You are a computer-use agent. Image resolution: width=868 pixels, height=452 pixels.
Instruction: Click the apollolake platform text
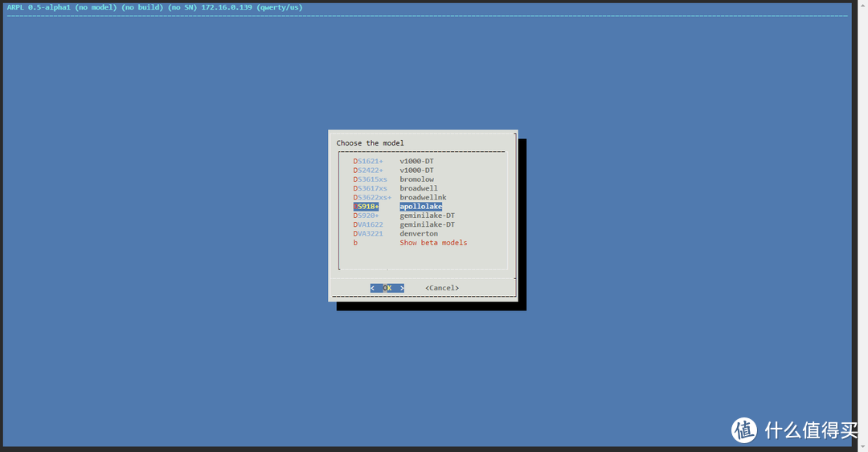coord(420,206)
